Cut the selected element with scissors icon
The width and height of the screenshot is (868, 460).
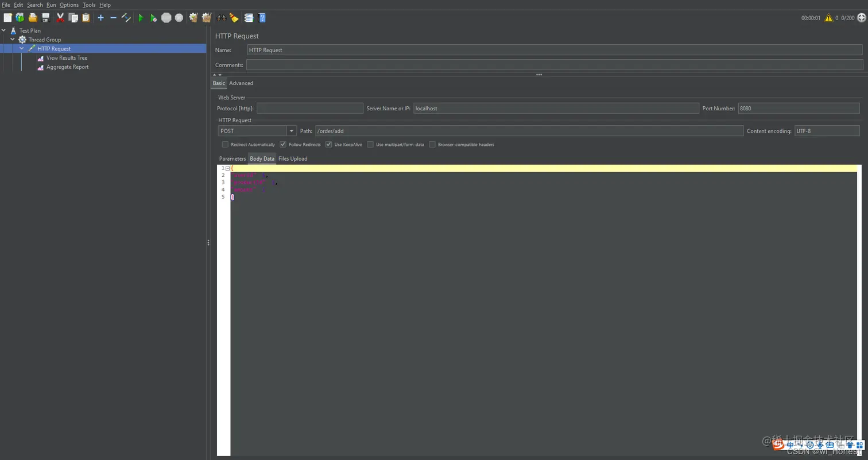point(60,18)
